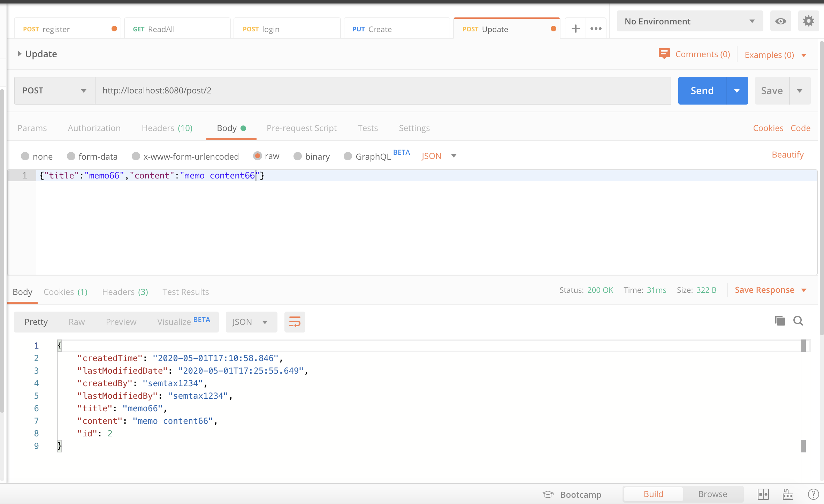The image size is (824, 504).
Task: Open manage environments gear icon
Action: tap(808, 21)
